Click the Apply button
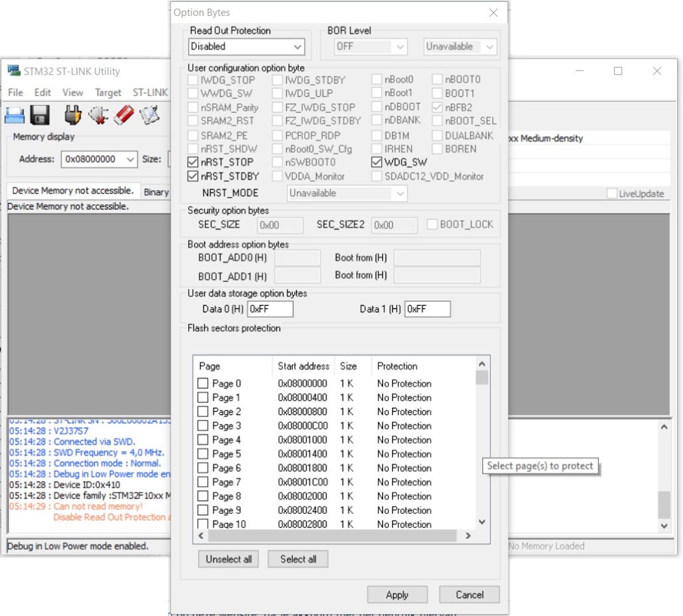Viewport: 683px width, 616px height. pyautogui.click(x=398, y=595)
